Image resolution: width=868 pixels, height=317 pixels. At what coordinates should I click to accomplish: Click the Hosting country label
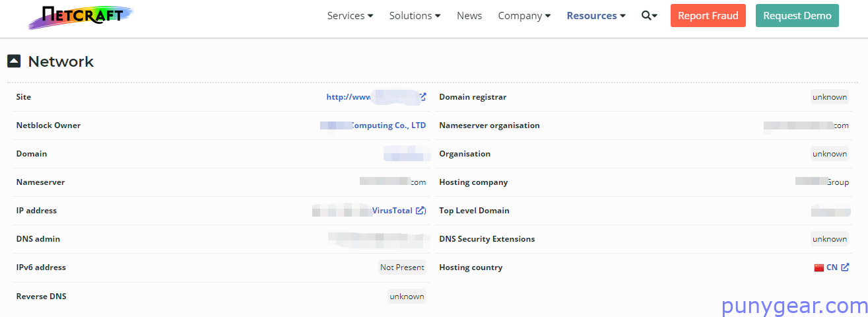(x=471, y=267)
